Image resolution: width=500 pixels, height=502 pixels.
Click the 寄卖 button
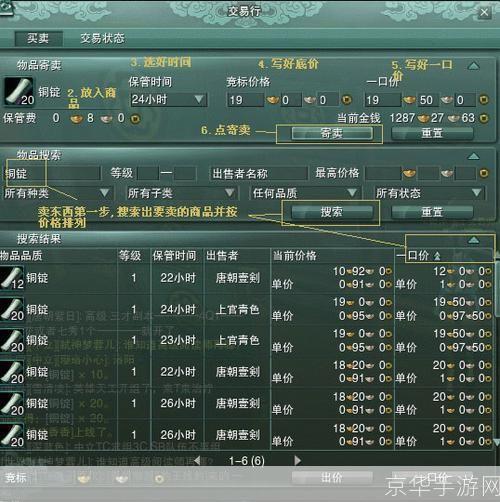point(332,133)
